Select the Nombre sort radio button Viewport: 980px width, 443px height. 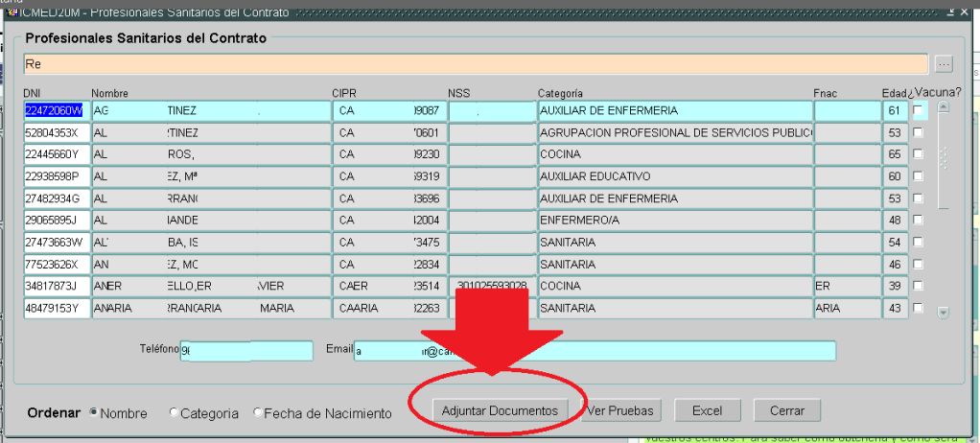pos(94,413)
